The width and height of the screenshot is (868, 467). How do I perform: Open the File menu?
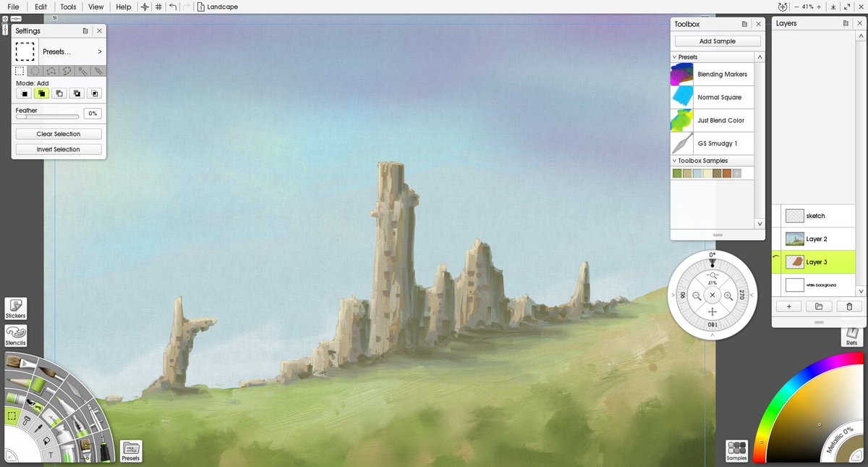(x=13, y=7)
